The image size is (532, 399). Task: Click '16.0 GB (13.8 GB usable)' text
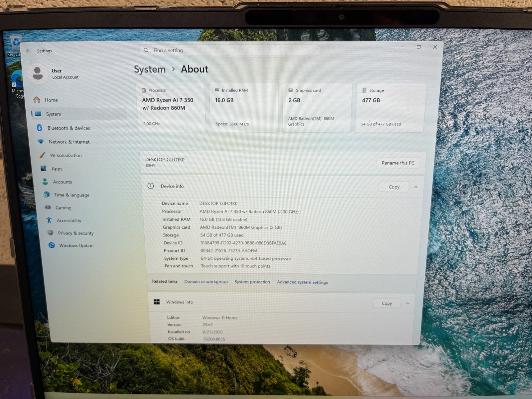point(223,219)
